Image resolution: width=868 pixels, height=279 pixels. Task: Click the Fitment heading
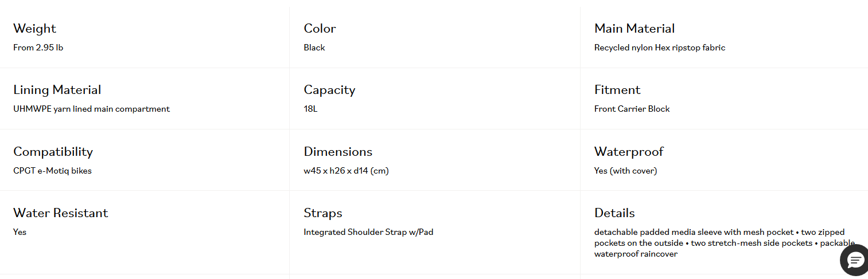coord(617,90)
